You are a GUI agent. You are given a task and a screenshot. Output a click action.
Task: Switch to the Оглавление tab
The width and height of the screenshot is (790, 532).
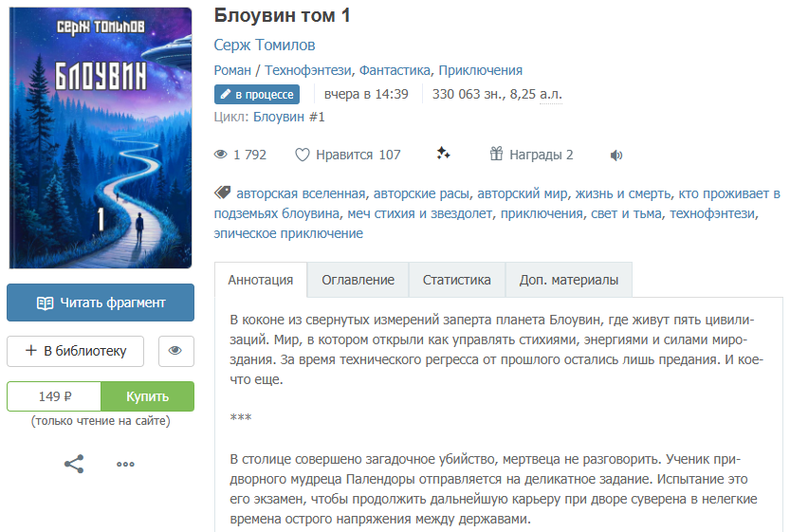(x=358, y=280)
